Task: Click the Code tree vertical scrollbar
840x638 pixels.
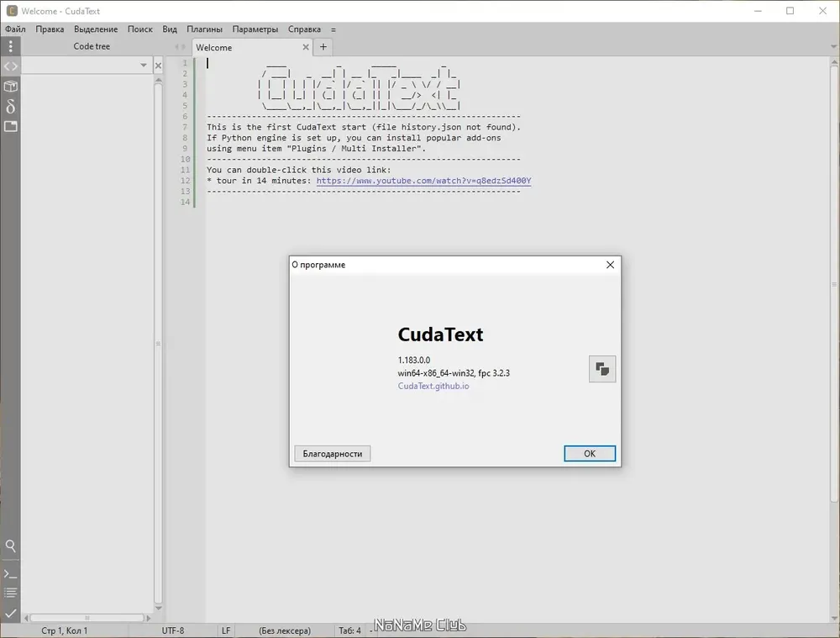Action: coord(158,343)
